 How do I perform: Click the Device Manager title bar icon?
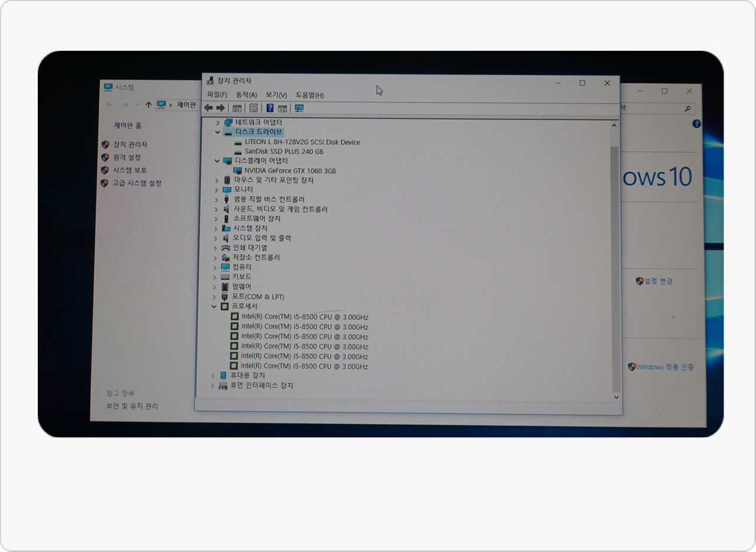pyautogui.click(x=211, y=81)
